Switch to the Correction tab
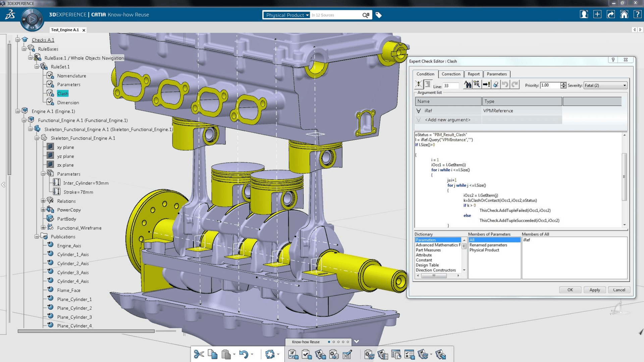 coord(451,74)
